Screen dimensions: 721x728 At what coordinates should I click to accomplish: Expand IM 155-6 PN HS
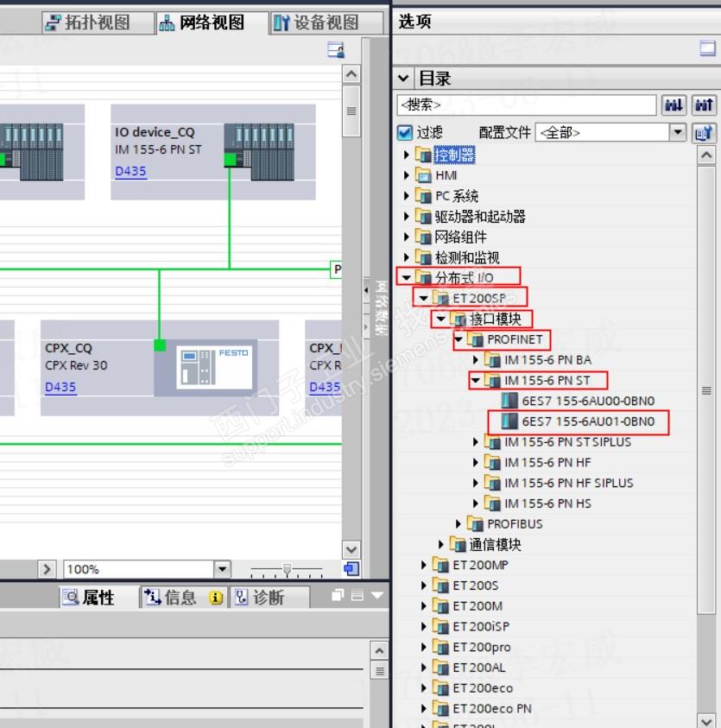pos(476,503)
